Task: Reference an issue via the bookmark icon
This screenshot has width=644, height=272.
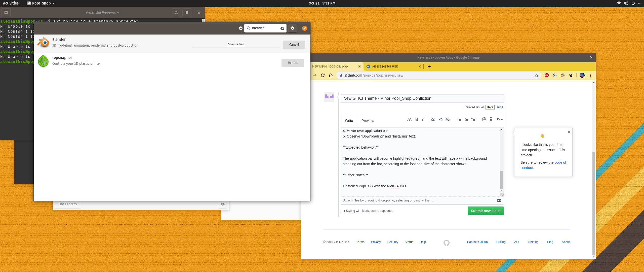Action: (x=491, y=119)
